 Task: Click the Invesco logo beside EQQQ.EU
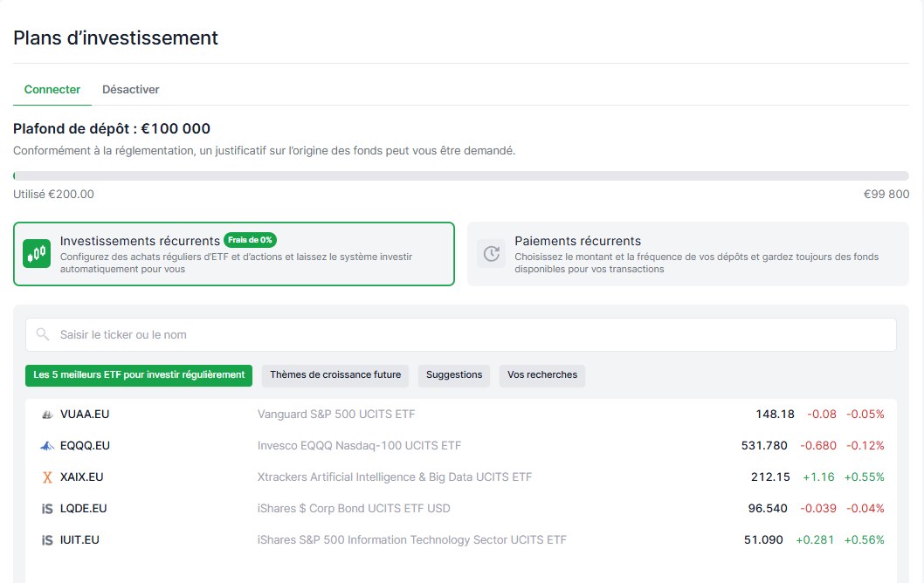pyautogui.click(x=47, y=446)
